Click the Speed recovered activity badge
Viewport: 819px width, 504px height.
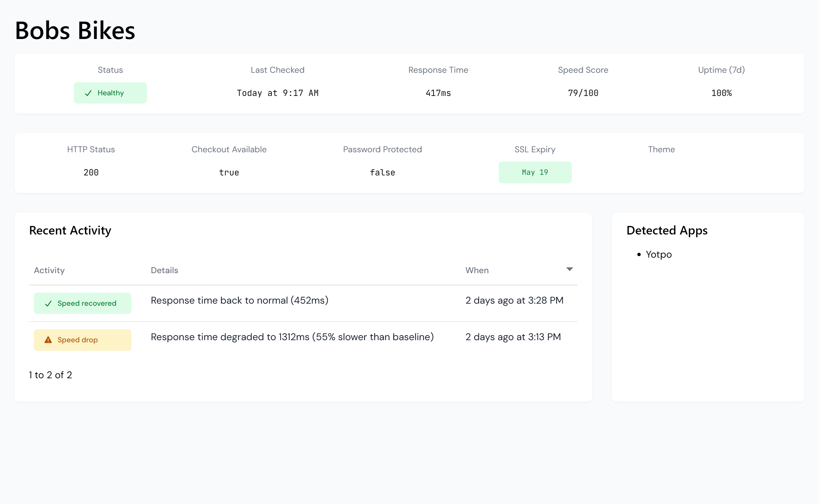point(82,303)
